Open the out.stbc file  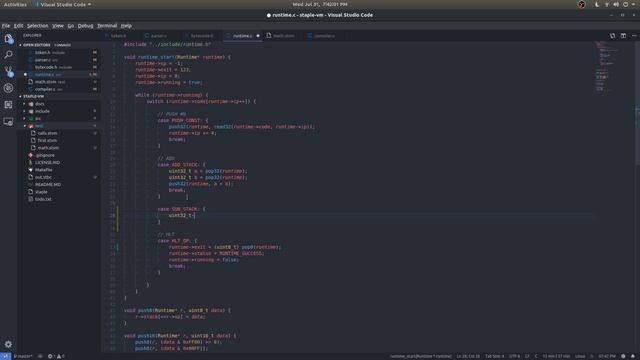point(58,177)
